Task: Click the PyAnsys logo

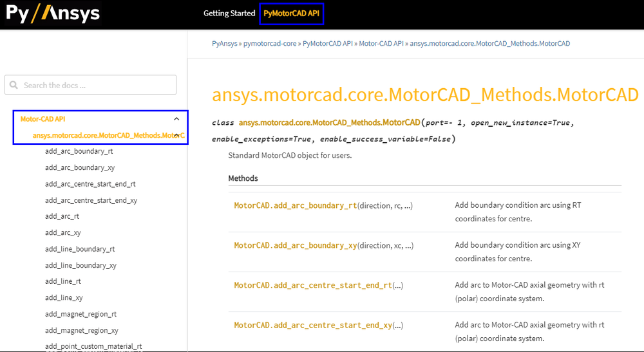Action: 53,13
